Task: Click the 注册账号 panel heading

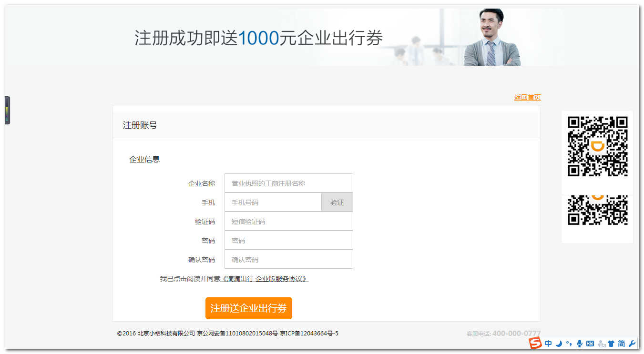Action: pyautogui.click(x=140, y=125)
